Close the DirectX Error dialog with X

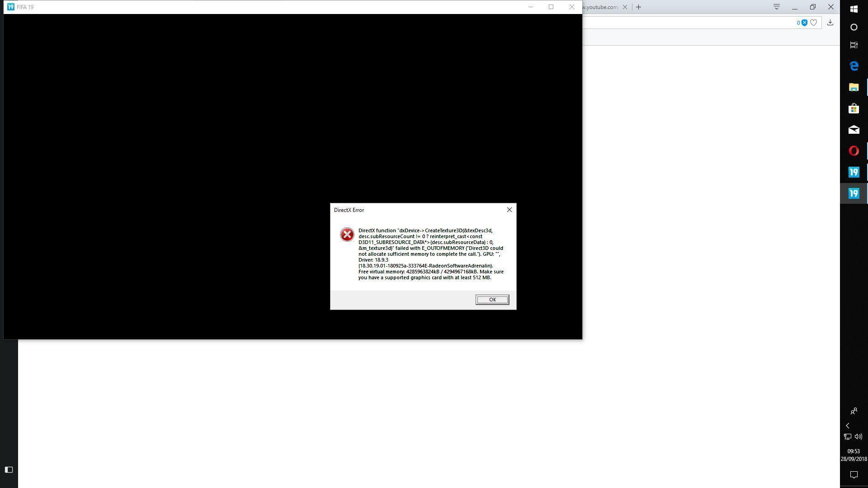[x=509, y=210]
